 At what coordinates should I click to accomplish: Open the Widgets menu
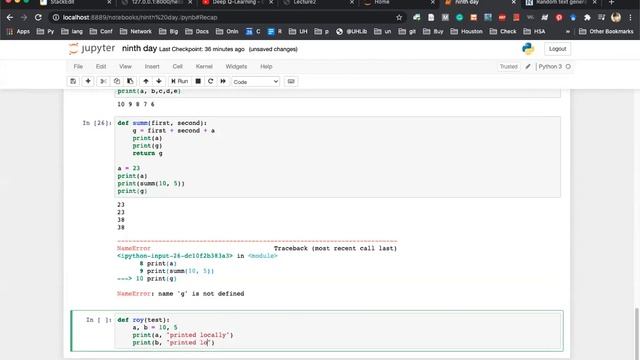pos(236,67)
